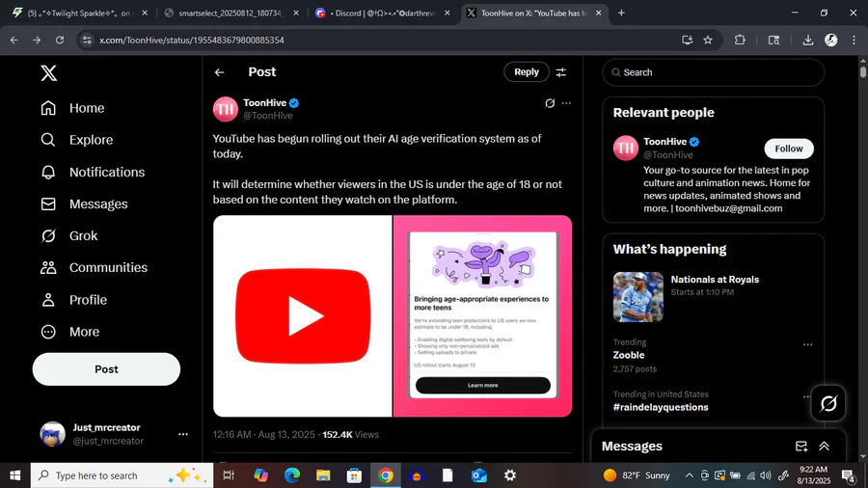Click the 152.4K Views count

point(350,435)
